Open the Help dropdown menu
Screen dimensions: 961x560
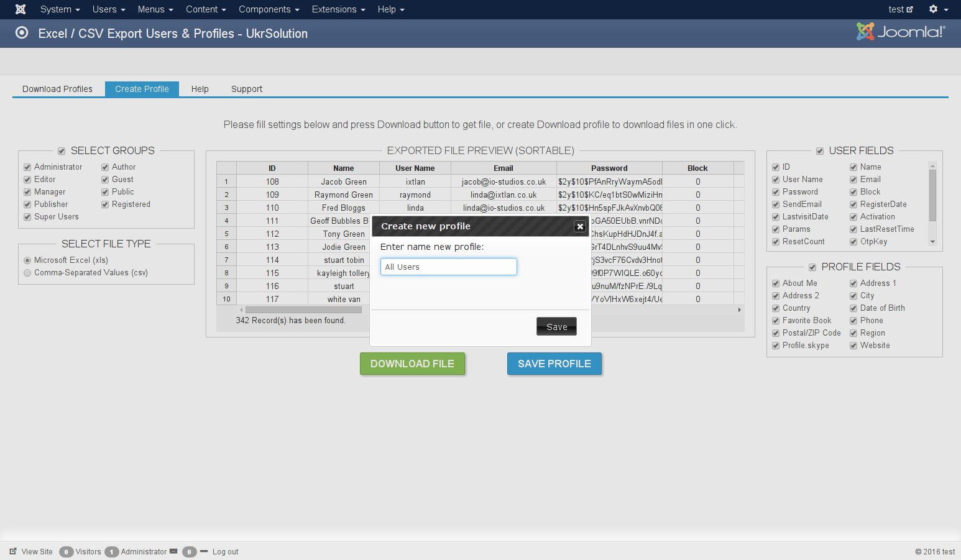click(x=391, y=9)
